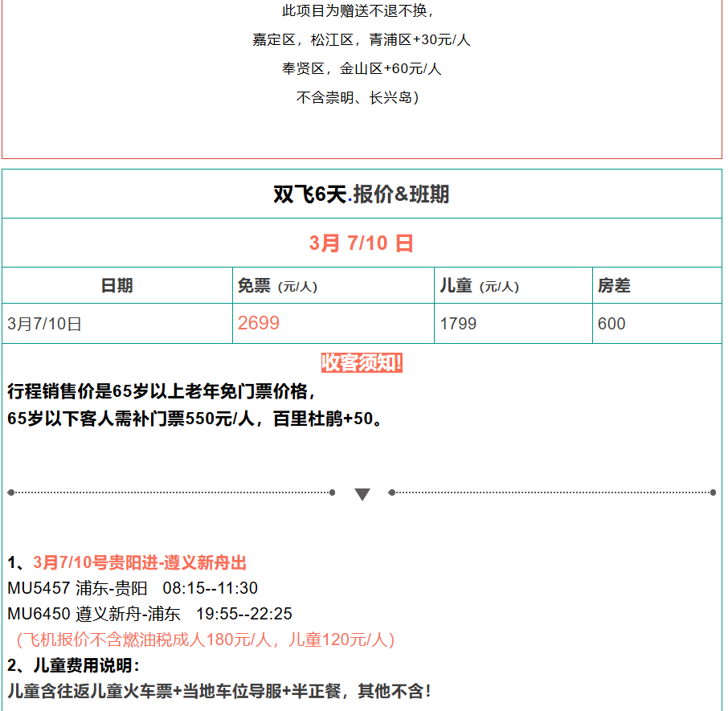
Task: Click the 日期 column header
Action: (x=117, y=286)
